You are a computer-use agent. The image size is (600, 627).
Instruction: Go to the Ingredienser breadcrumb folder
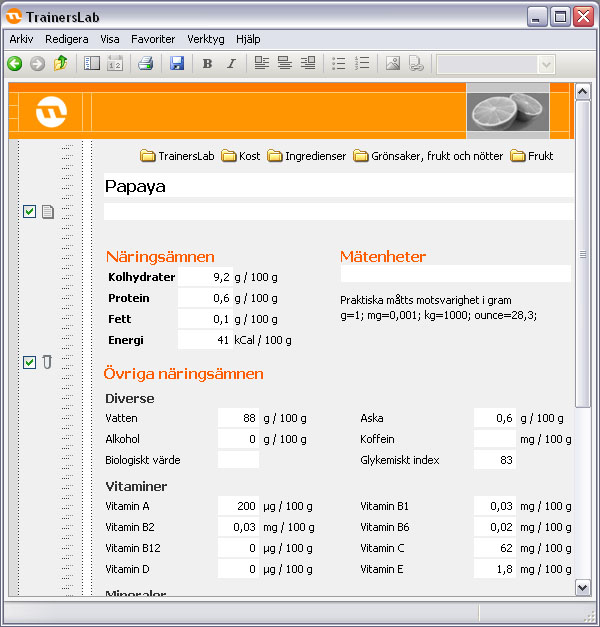point(306,156)
